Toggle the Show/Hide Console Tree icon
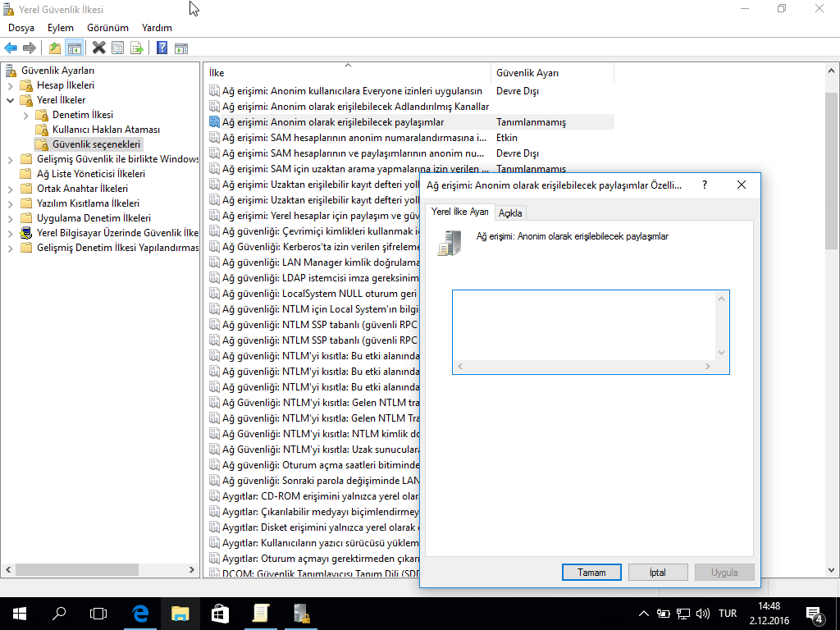Viewport: 840px width, 630px height. [74, 48]
